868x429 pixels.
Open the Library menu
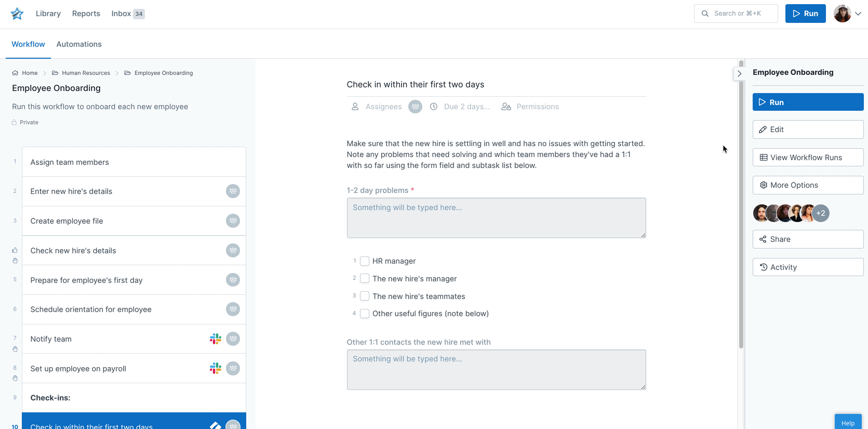pyautogui.click(x=48, y=14)
